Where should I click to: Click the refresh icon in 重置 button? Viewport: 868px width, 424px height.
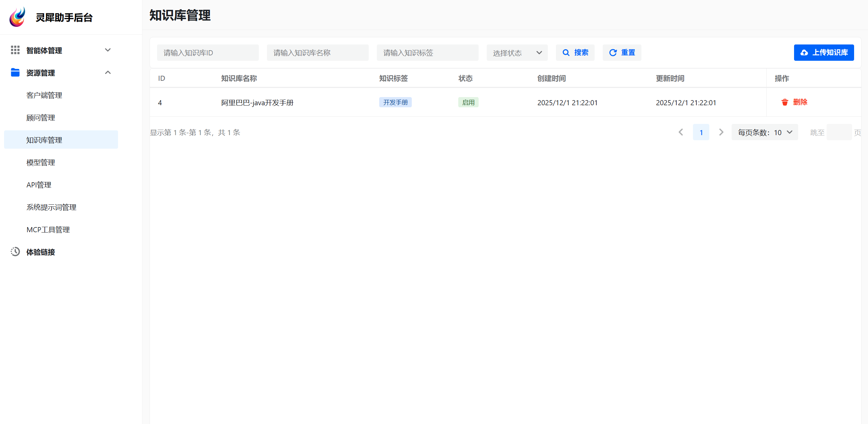[613, 53]
